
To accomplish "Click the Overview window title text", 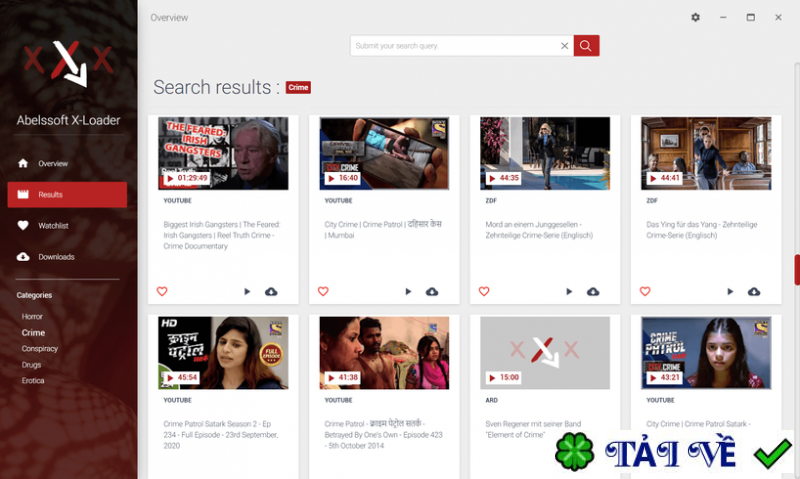I will 169,17.
